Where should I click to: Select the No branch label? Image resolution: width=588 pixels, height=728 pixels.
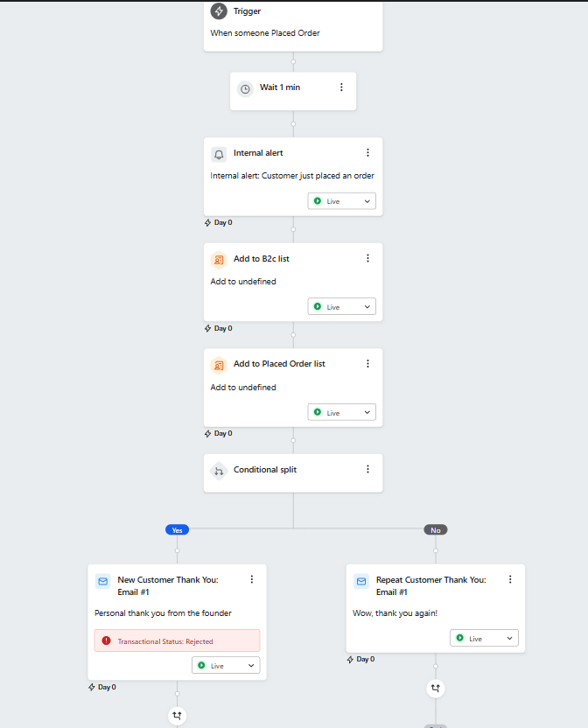(436, 529)
